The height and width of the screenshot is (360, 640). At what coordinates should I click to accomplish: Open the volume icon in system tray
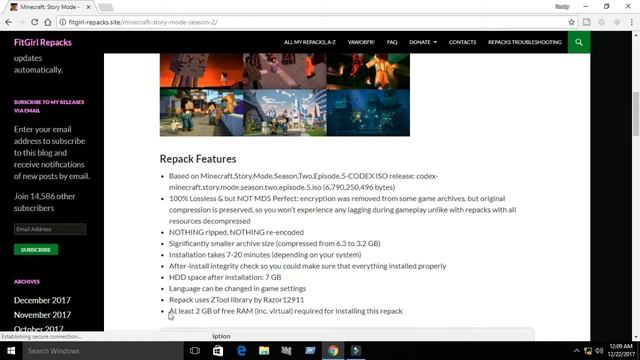[x=599, y=351]
